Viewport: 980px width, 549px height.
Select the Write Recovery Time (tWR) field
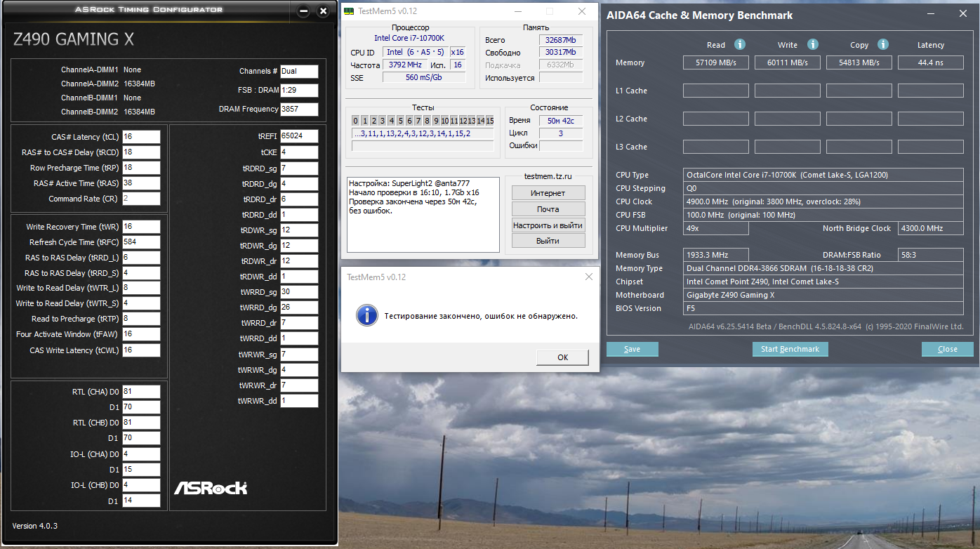141,227
